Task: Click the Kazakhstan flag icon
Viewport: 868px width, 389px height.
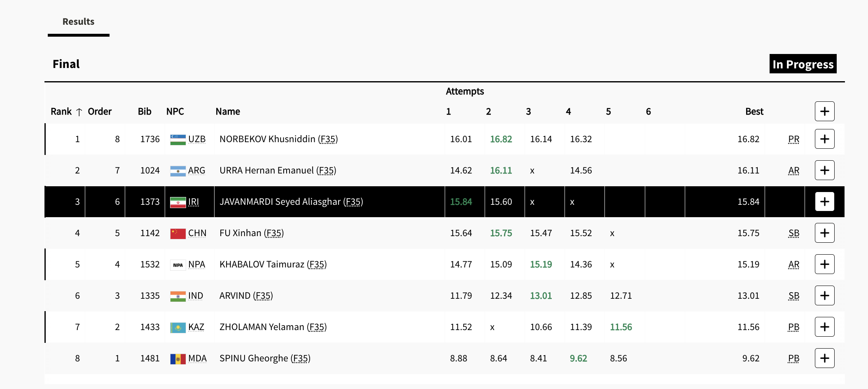Action: (x=178, y=327)
